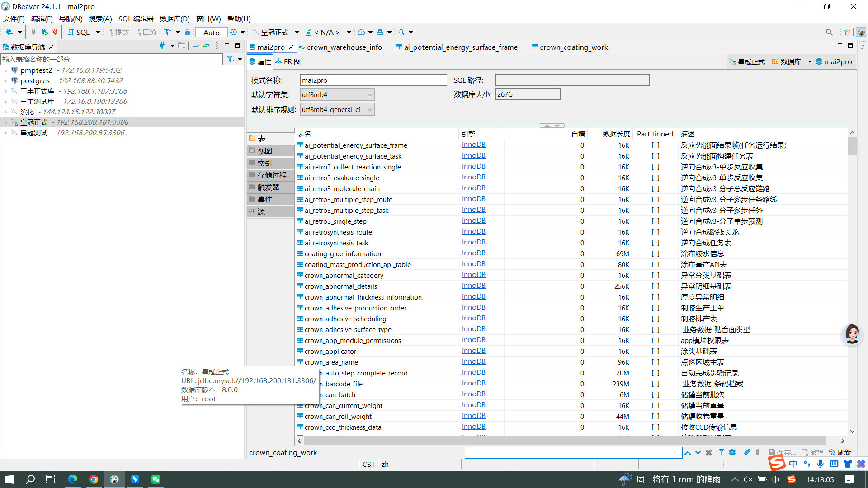Image resolution: width=868 pixels, height=488 pixels.
Task: Toggle the Partitioned checkbox for crown_abnormal_details
Action: coord(655,286)
